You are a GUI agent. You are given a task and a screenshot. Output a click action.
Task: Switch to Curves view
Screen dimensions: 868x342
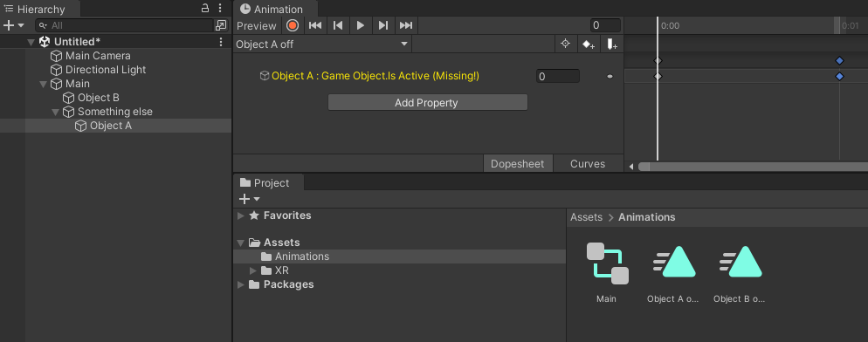588,164
